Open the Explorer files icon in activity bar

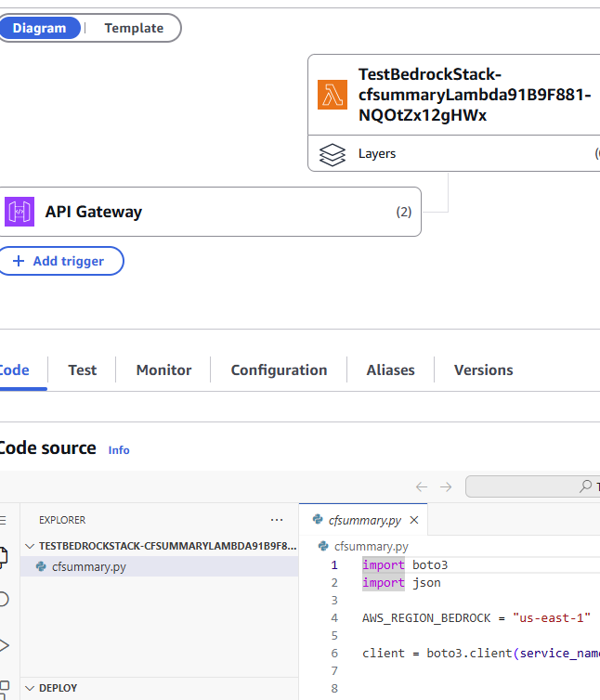(x=4, y=557)
